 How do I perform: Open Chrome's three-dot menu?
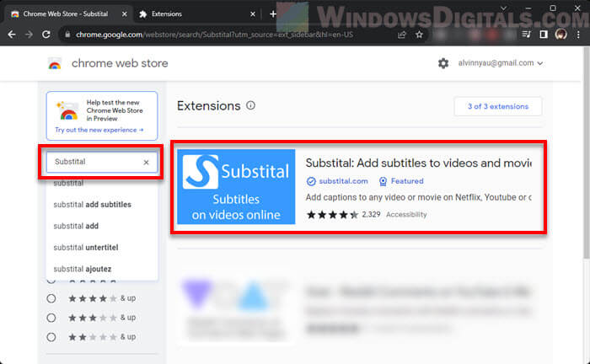tap(578, 35)
